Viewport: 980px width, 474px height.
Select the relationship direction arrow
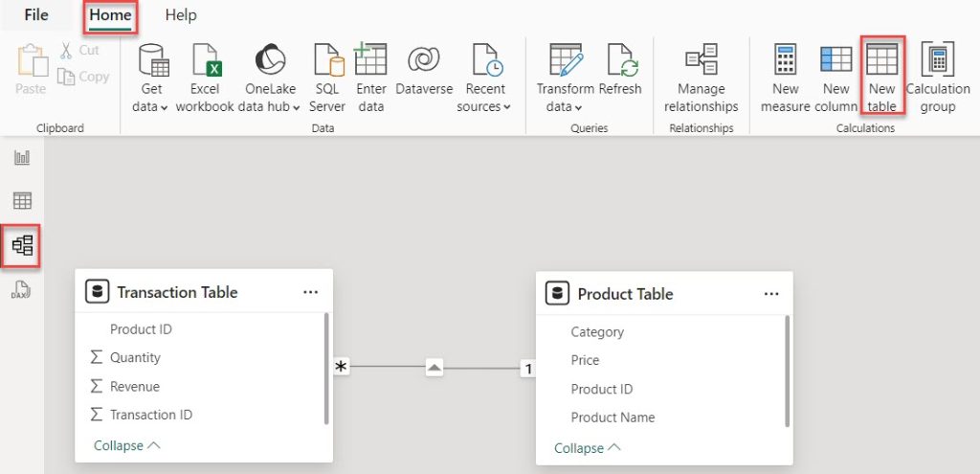[x=434, y=368]
